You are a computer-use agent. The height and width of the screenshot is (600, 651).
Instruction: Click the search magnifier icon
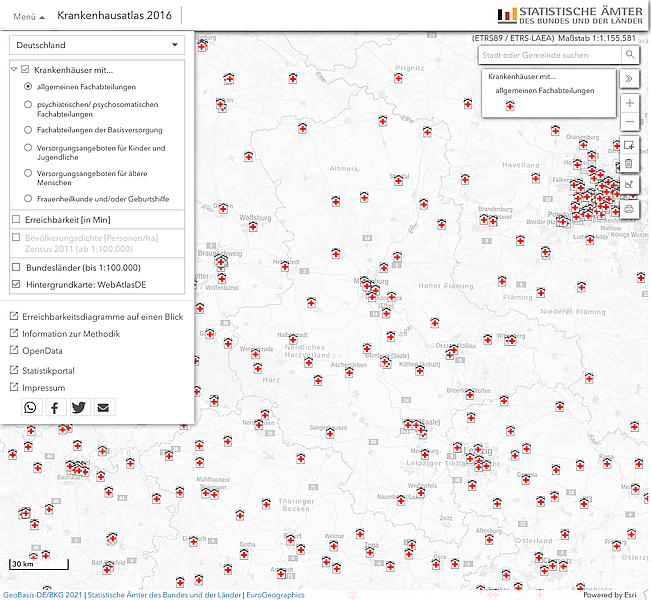[x=630, y=55]
